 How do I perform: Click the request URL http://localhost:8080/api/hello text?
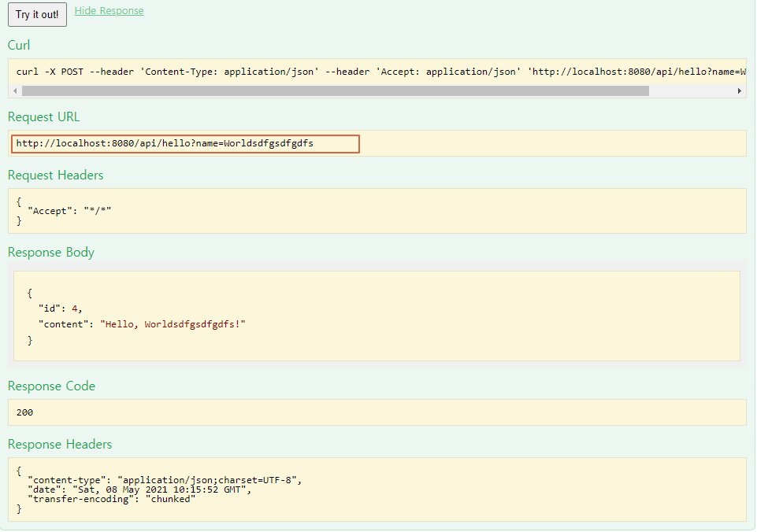[x=165, y=143]
